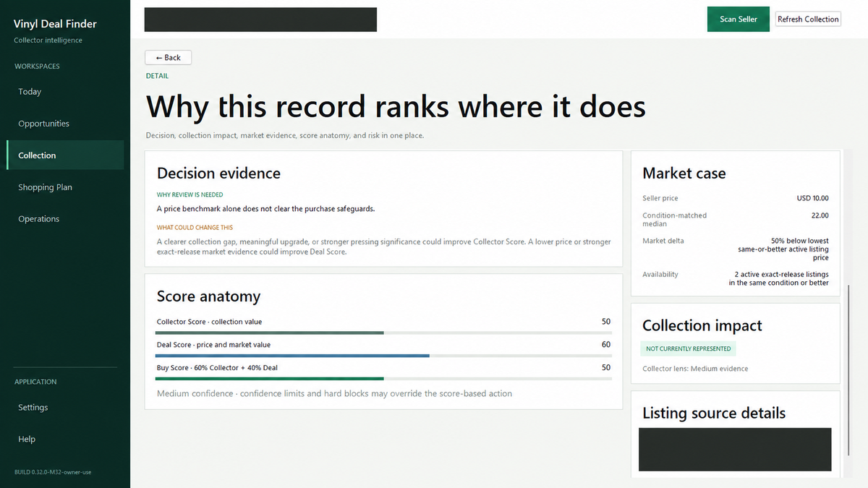Click the 'Availability' label
The image size is (868, 488).
tap(660, 275)
